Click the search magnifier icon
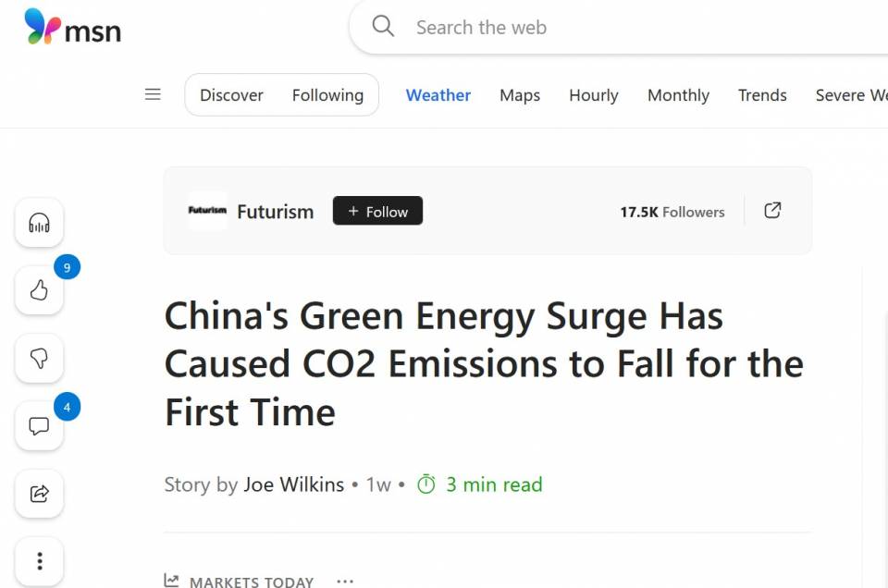This screenshot has height=588, width=888. (383, 26)
